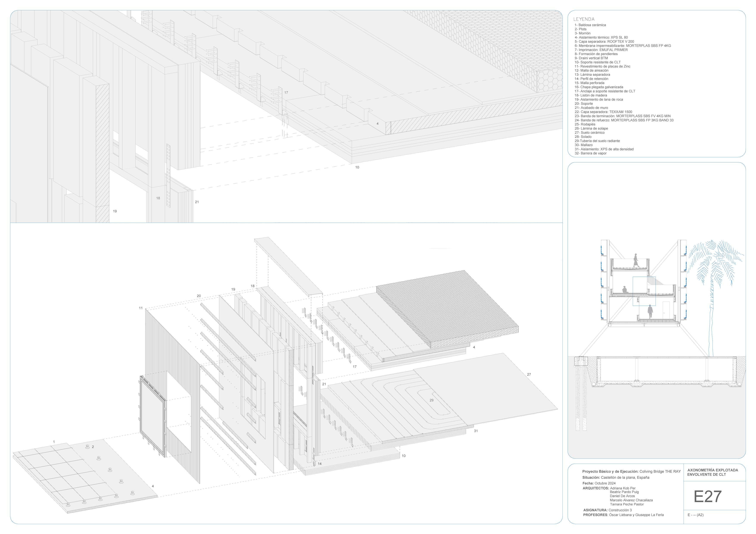
Task: Click legend entry '29-Tubería del suelo radiante'
Action: tap(597, 141)
